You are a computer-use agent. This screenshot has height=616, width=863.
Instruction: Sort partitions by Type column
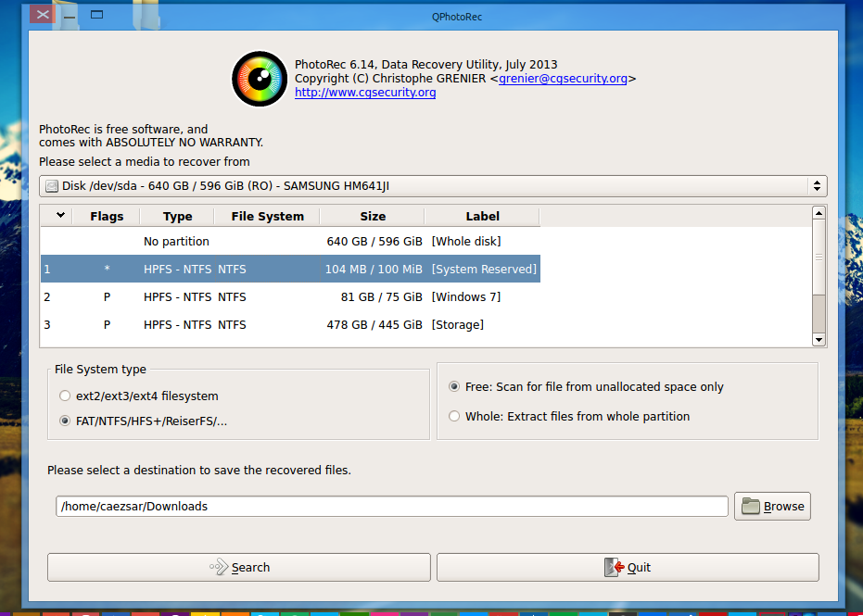[x=177, y=216]
